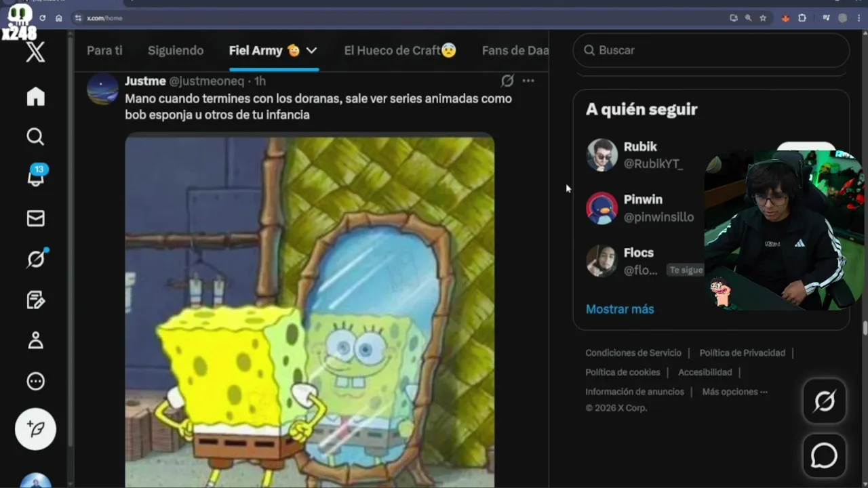Click the "Te sigue" label next to Flocs
Viewport: 868px width, 488px height.
[x=686, y=270]
